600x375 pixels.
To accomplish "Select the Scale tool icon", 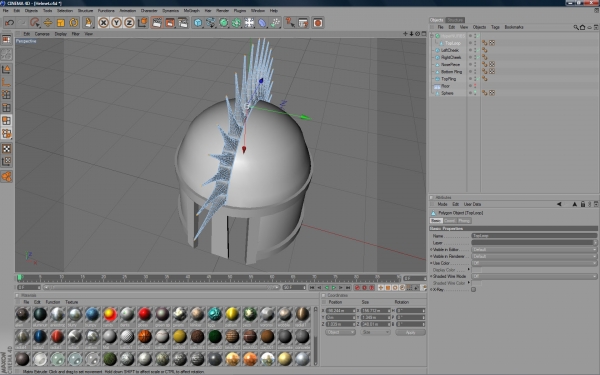I will coord(60,23).
